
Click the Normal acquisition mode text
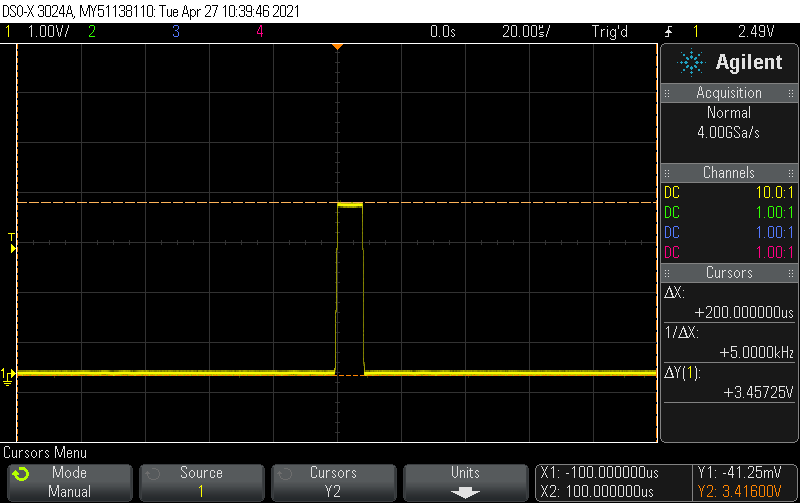[x=729, y=113]
